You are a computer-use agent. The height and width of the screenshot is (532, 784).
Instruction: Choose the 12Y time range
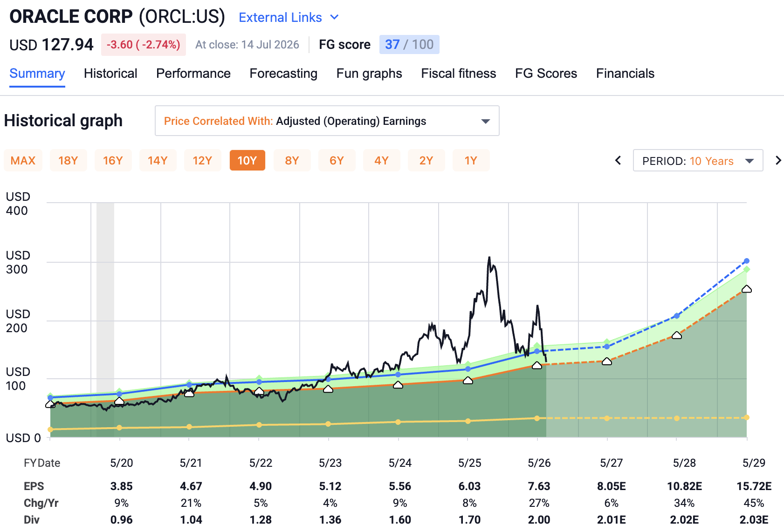point(202,160)
